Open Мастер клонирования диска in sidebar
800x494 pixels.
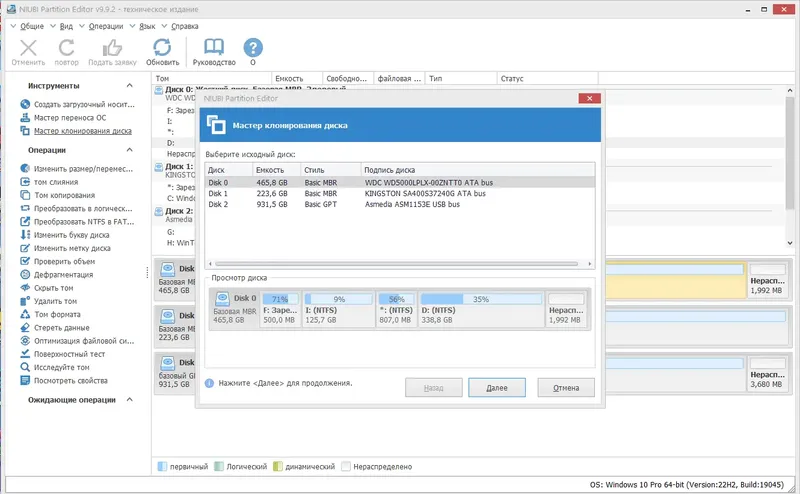(x=76, y=131)
